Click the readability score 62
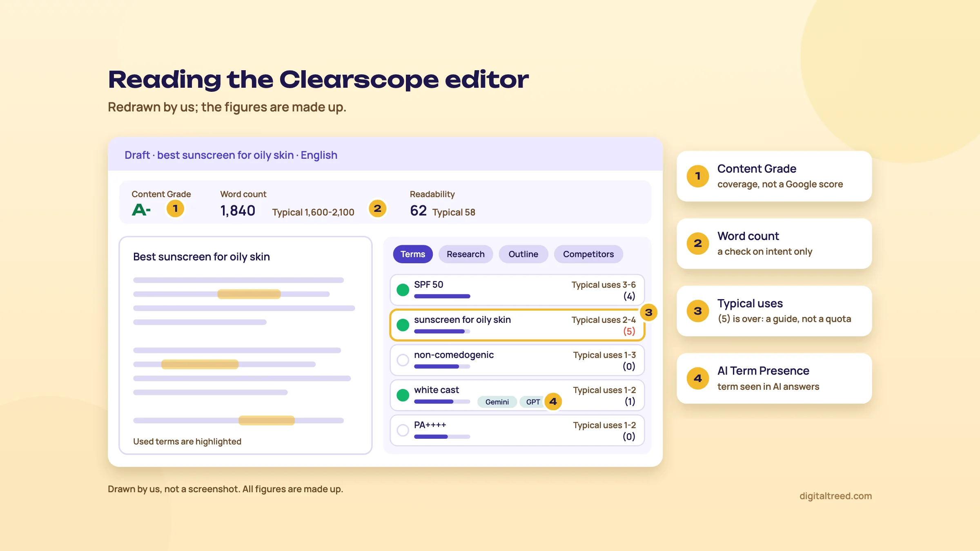 click(418, 211)
